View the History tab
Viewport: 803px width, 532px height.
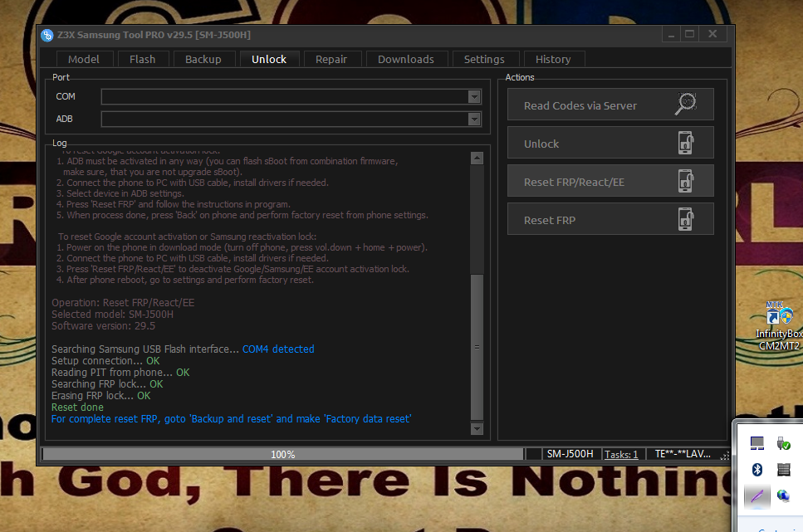tap(553, 60)
